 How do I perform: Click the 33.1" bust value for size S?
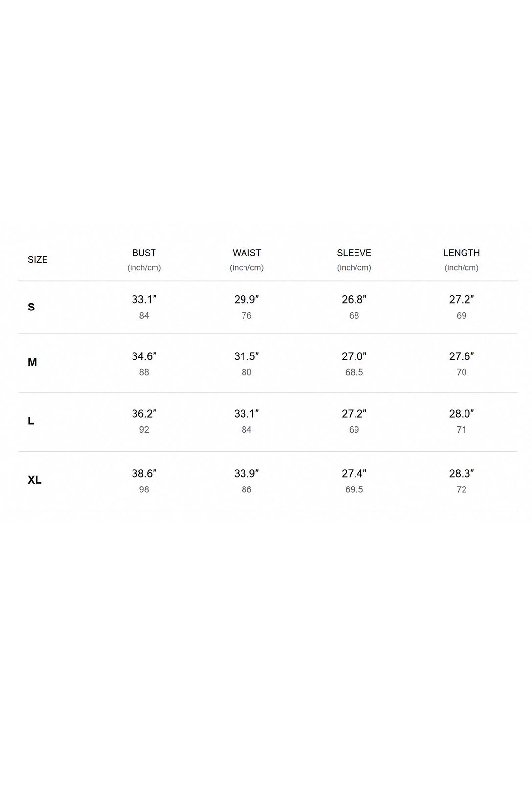[144, 299]
